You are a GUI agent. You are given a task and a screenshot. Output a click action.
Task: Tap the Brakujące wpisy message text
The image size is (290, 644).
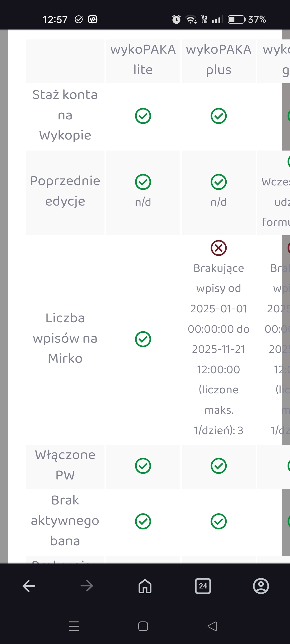(x=219, y=349)
